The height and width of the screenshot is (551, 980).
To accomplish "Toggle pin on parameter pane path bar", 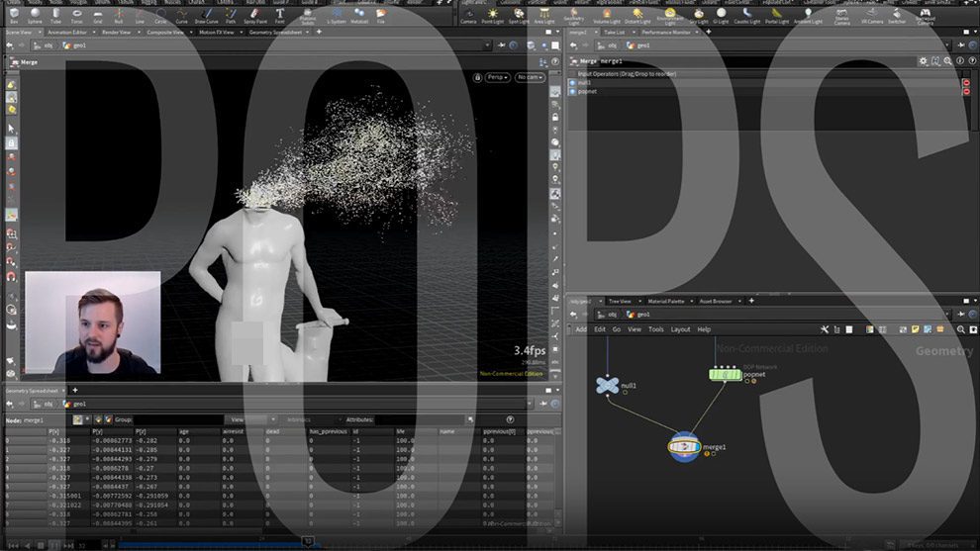I will tap(962, 46).
